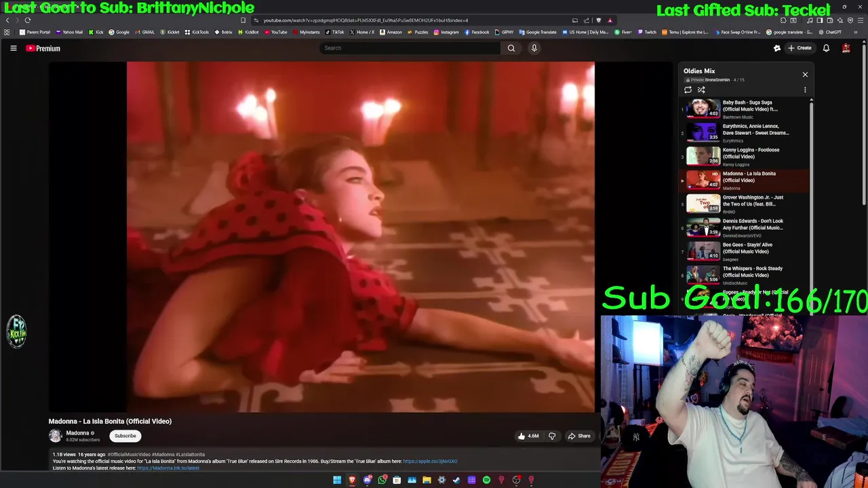Screen dimensions: 868x488
Task: Open the Brave AI Leo sparkle icon
Action: [841, 20]
